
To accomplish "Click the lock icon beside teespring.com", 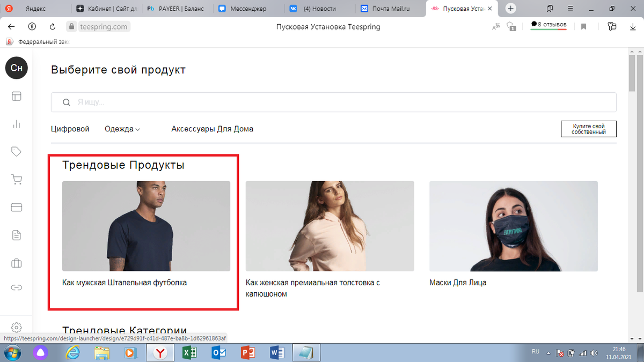I will click(x=70, y=26).
